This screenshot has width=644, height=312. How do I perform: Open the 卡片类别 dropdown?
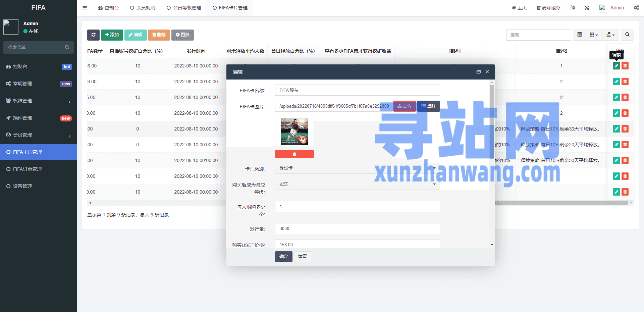[x=357, y=168]
